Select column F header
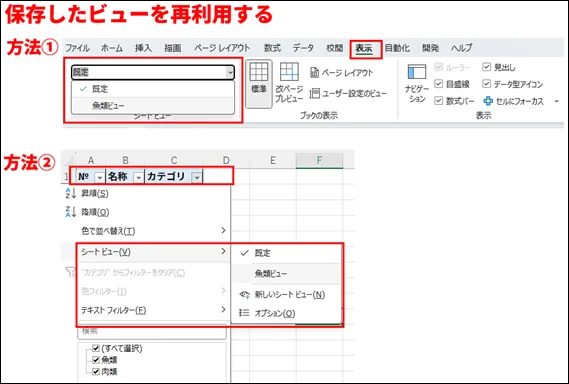 [x=319, y=160]
